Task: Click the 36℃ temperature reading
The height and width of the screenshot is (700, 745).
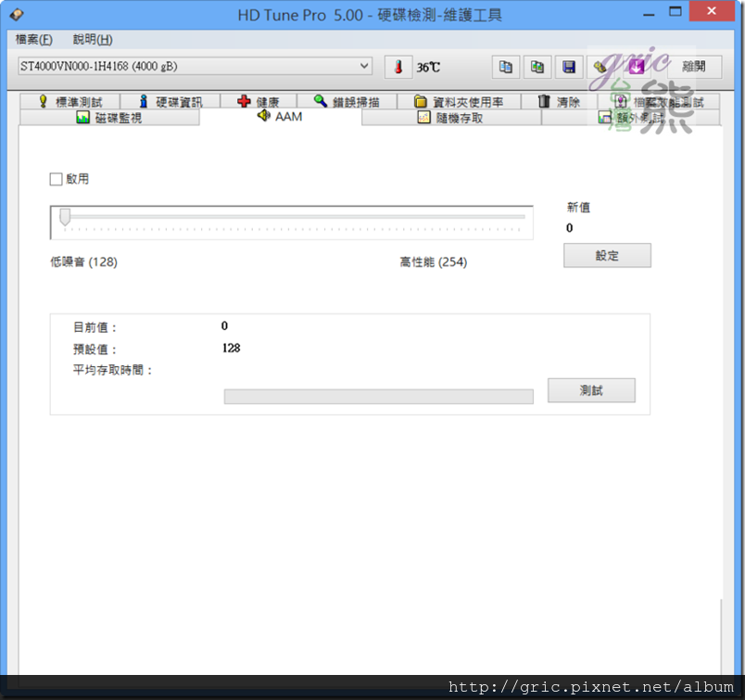Action: tap(429, 68)
